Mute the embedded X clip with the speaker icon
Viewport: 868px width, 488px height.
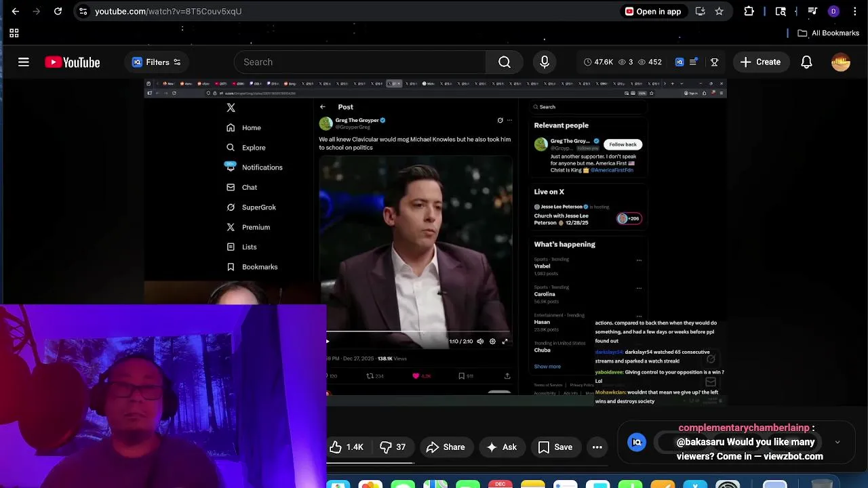pyautogui.click(x=480, y=342)
